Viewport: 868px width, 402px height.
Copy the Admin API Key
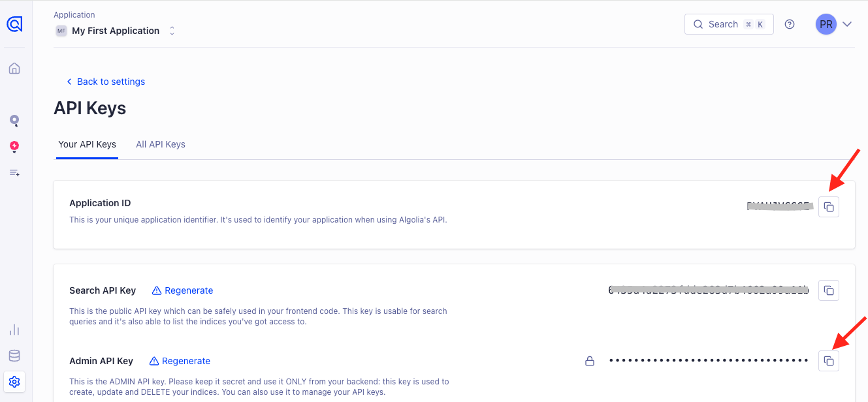pyautogui.click(x=829, y=361)
